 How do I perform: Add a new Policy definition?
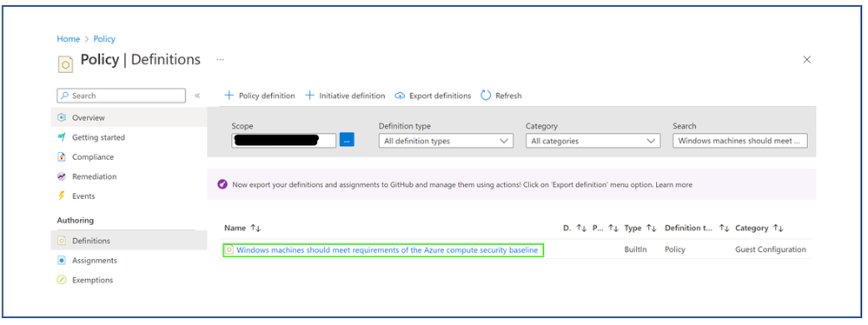coord(259,96)
